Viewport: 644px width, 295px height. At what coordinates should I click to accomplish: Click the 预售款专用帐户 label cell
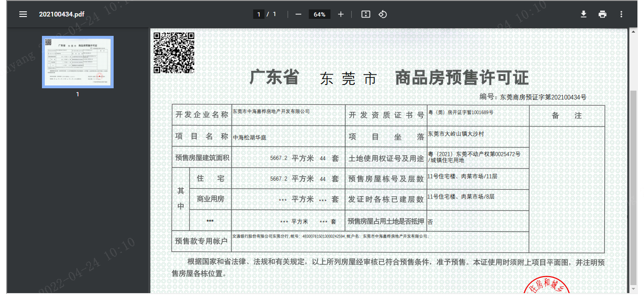pyautogui.click(x=202, y=241)
